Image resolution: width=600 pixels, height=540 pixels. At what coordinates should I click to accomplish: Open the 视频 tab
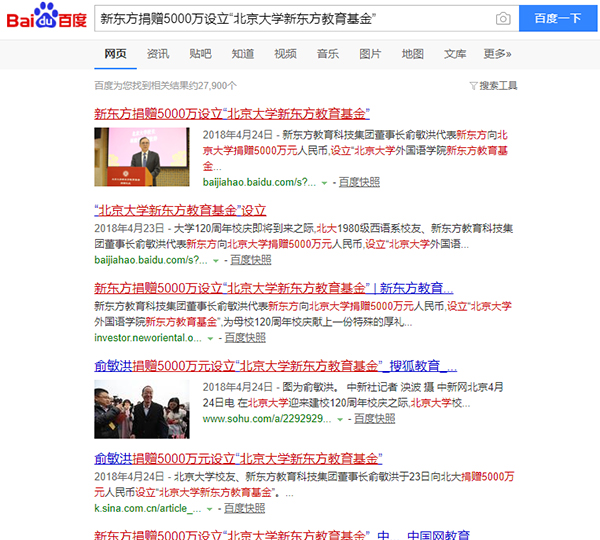coord(285,54)
